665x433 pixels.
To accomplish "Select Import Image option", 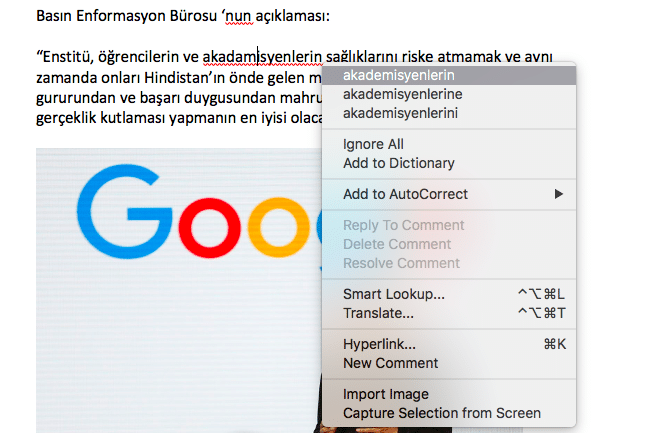I will 449,394.
